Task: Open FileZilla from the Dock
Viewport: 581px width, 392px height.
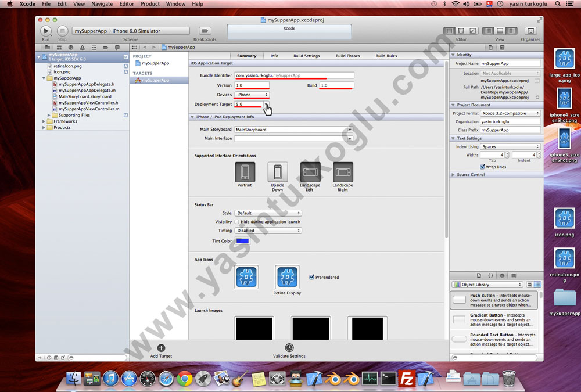Action: (407, 379)
